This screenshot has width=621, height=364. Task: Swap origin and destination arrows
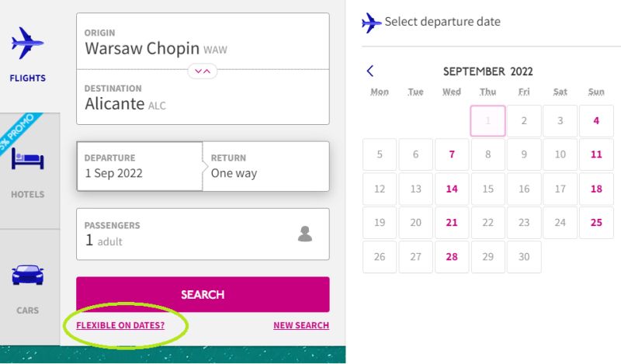(x=203, y=71)
